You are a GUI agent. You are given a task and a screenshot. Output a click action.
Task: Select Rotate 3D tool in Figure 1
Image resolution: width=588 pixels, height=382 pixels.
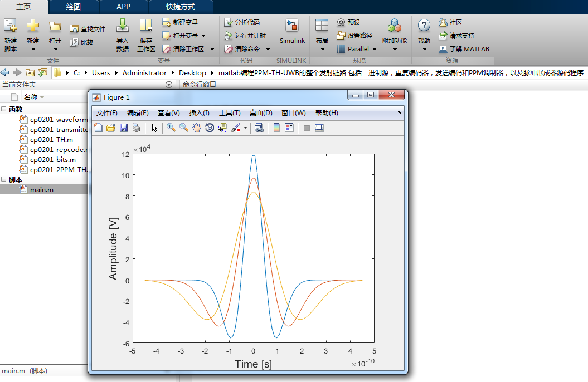[210, 128]
